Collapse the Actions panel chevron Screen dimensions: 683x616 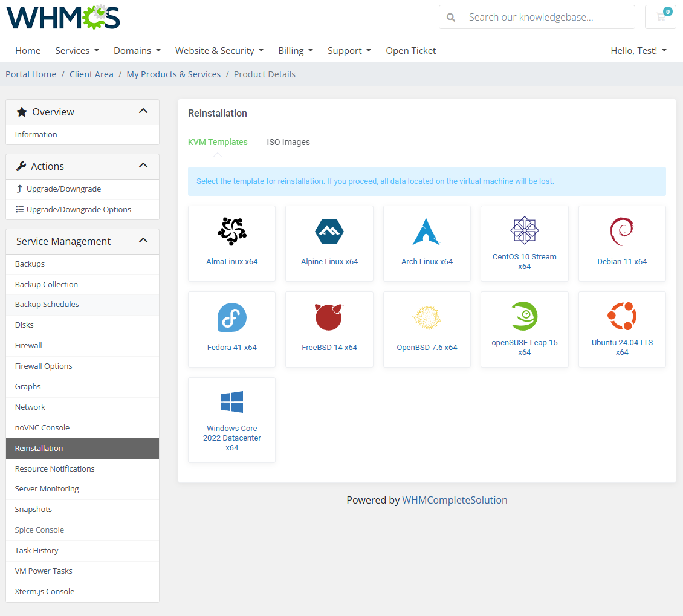click(143, 166)
